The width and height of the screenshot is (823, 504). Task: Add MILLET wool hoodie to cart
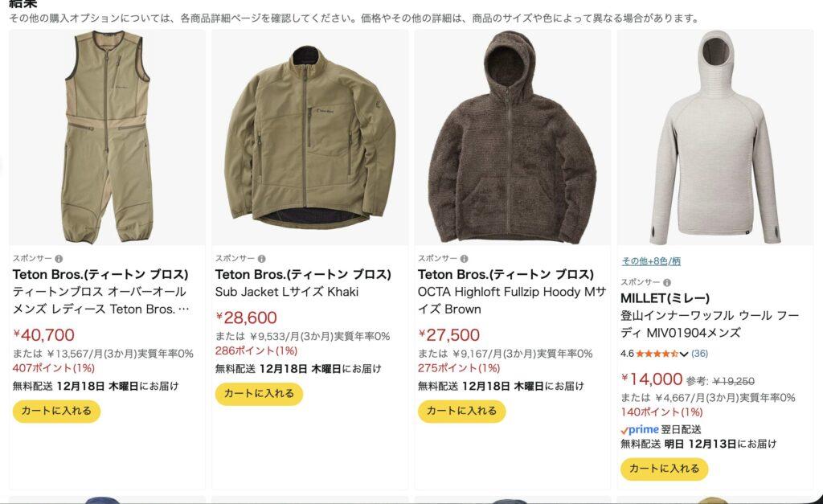click(664, 469)
